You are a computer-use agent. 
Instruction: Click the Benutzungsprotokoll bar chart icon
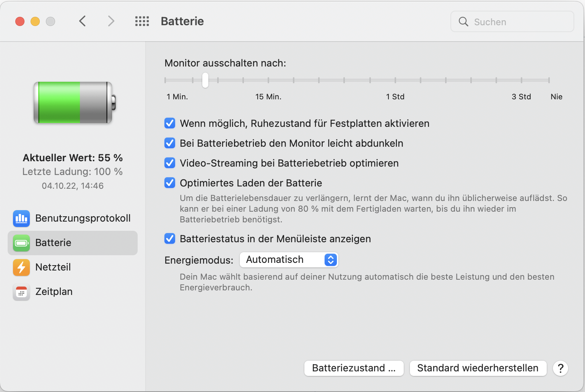[21, 219]
